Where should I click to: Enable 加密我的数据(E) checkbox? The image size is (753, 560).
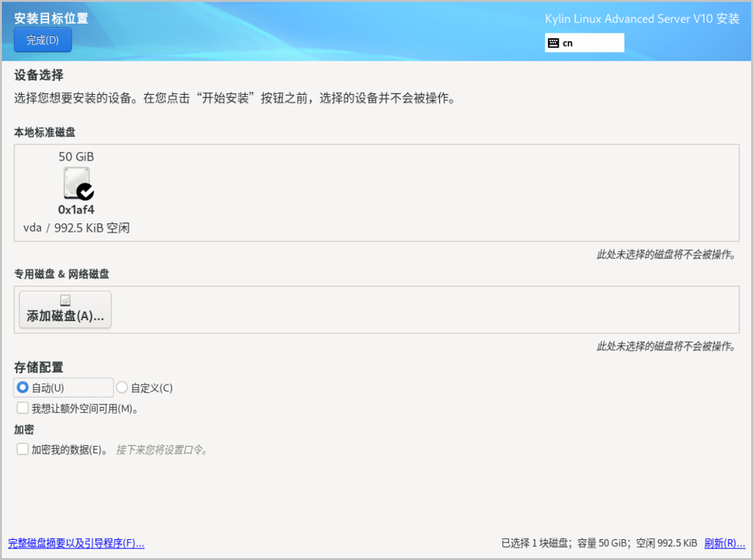pos(23,449)
